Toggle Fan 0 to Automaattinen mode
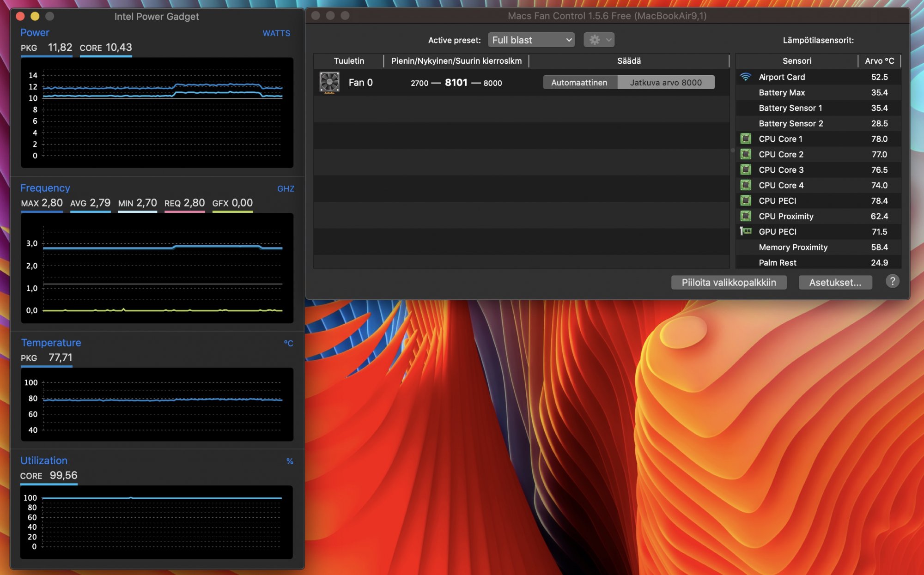This screenshot has width=924, height=575. click(578, 81)
